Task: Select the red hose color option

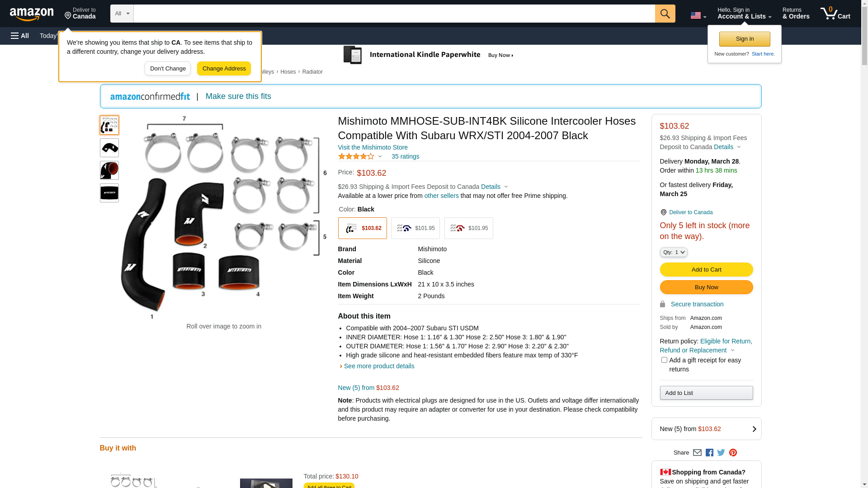Action: (x=468, y=228)
